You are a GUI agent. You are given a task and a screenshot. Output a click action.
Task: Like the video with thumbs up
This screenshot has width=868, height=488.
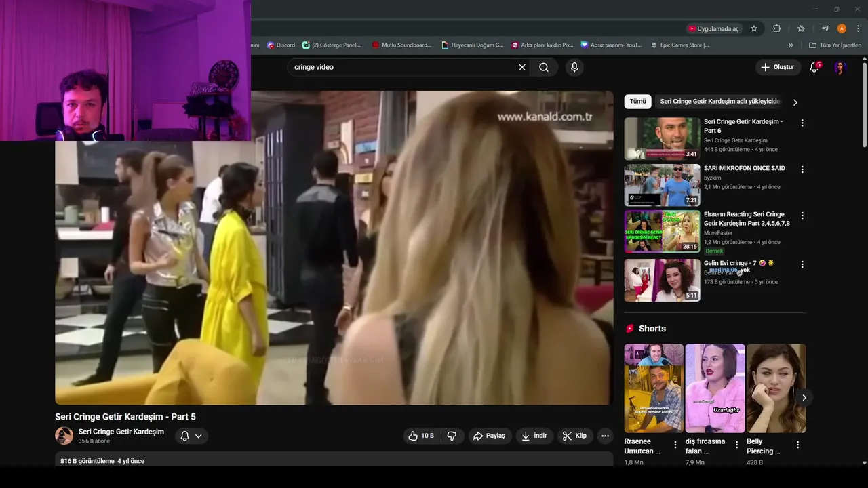click(x=420, y=436)
